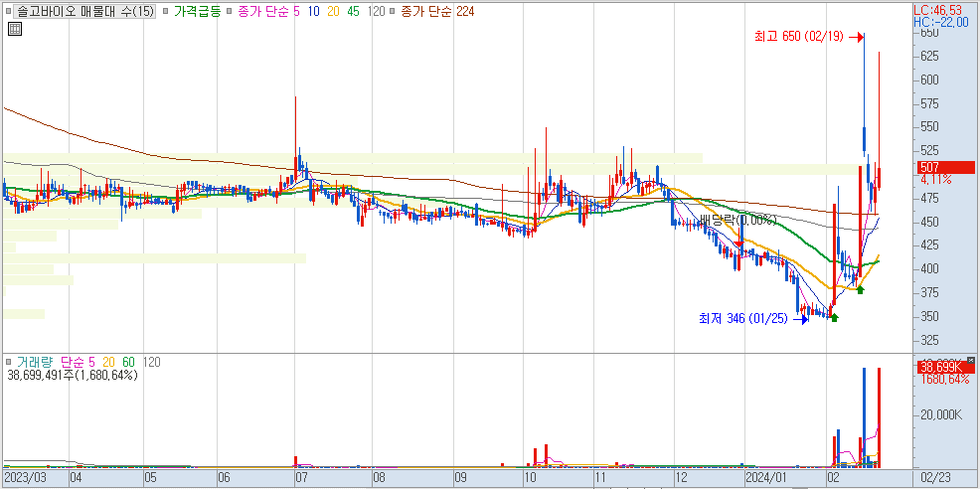Click the red 38,699K volume tag
This screenshot has height=489, width=980.
coord(945,367)
